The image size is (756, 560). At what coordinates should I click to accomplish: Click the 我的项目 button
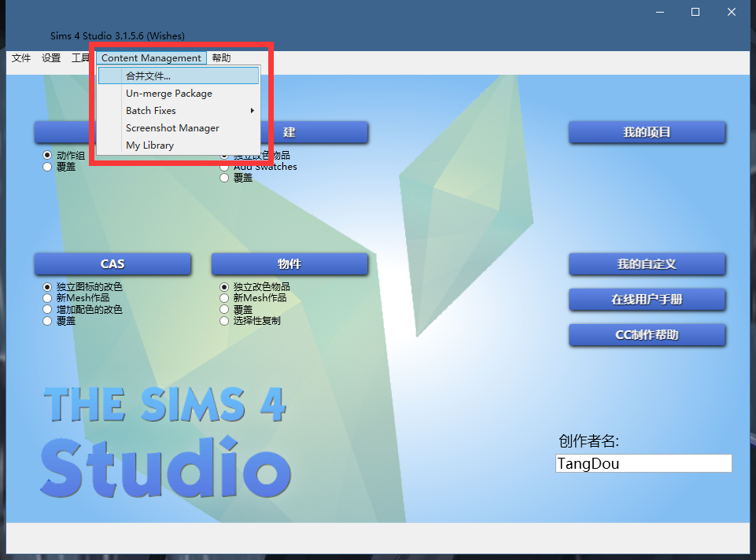click(x=647, y=132)
